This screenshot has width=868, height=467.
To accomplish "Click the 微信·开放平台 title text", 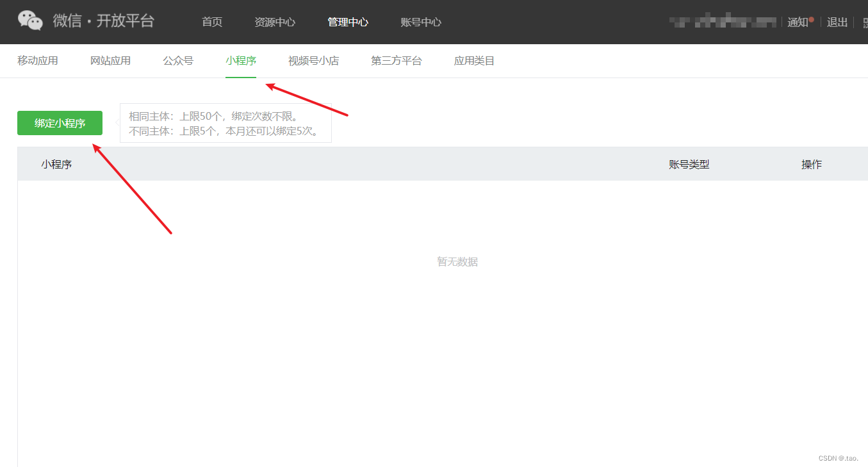I will pos(104,20).
